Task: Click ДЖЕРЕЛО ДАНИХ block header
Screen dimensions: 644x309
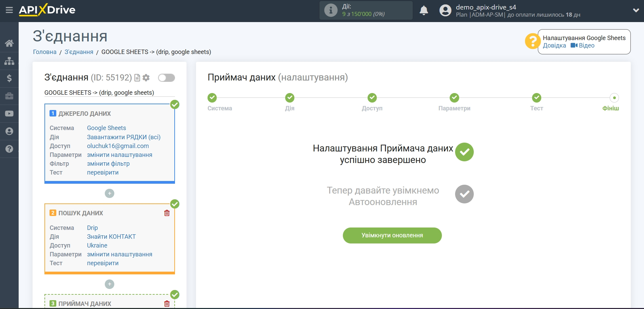Action: pyautogui.click(x=85, y=114)
